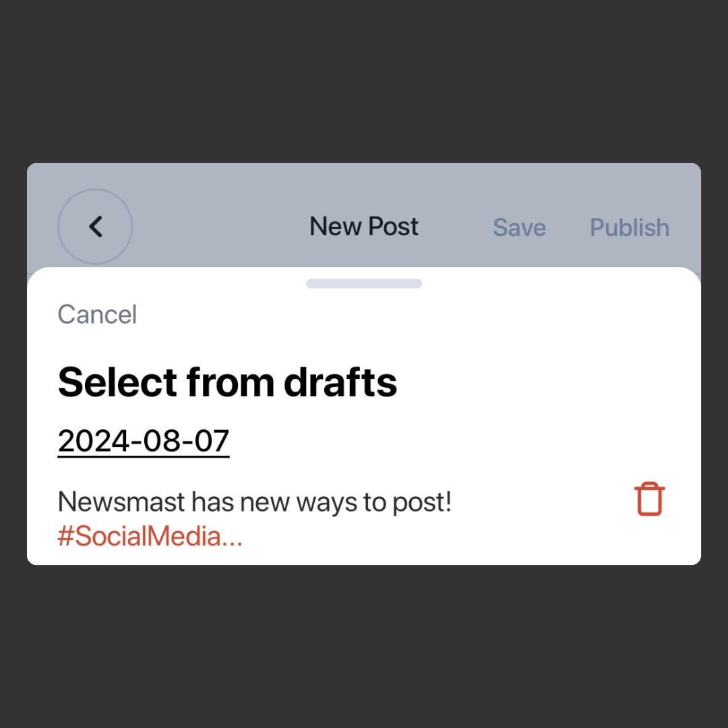Choose the draft dated 2024-08-07
This screenshot has height=728, width=728.
(x=144, y=442)
